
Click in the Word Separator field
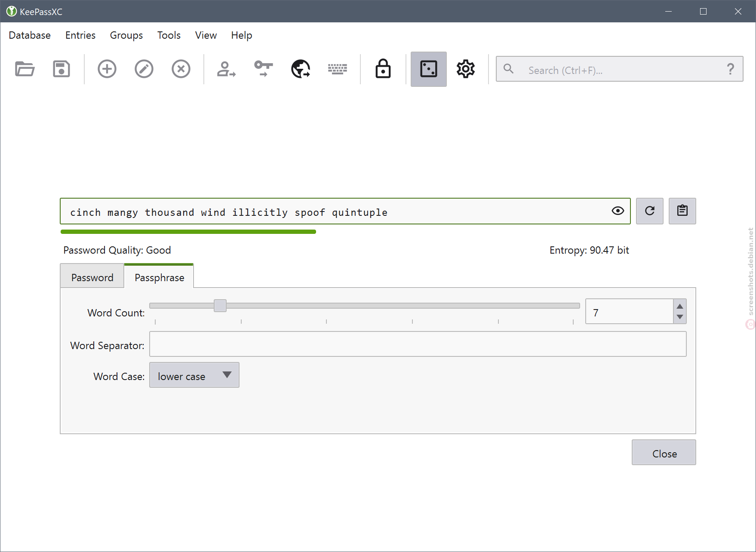pos(418,344)
